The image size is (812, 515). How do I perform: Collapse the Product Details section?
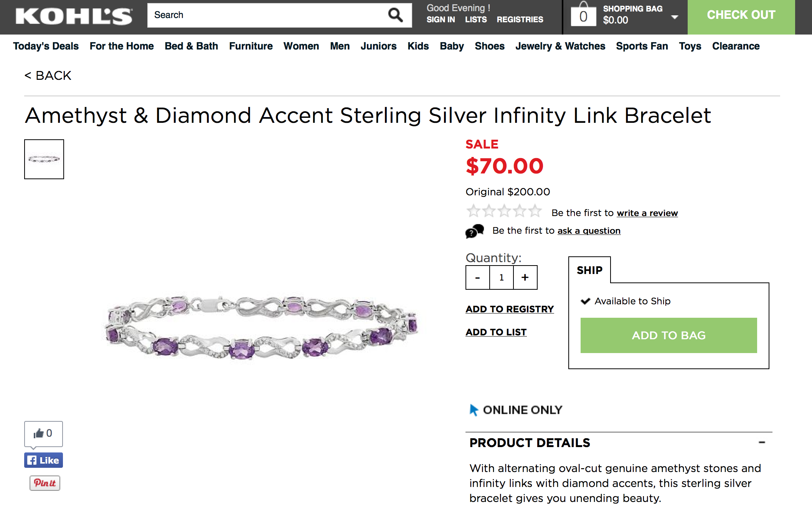click(x=762, y=442)
